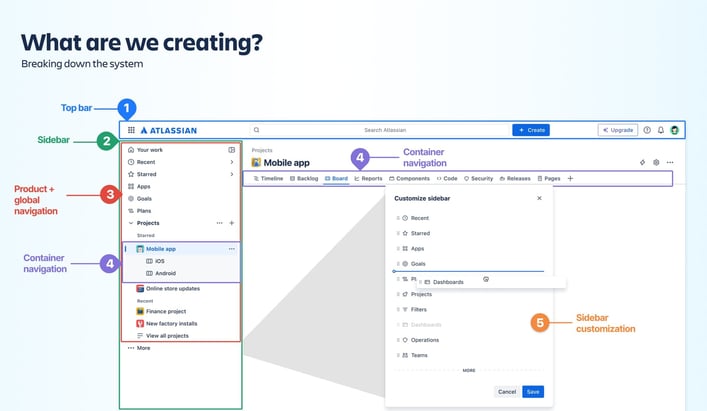707x411 pixels.
Task: Open the Releases tab
Action: (515, 178)
